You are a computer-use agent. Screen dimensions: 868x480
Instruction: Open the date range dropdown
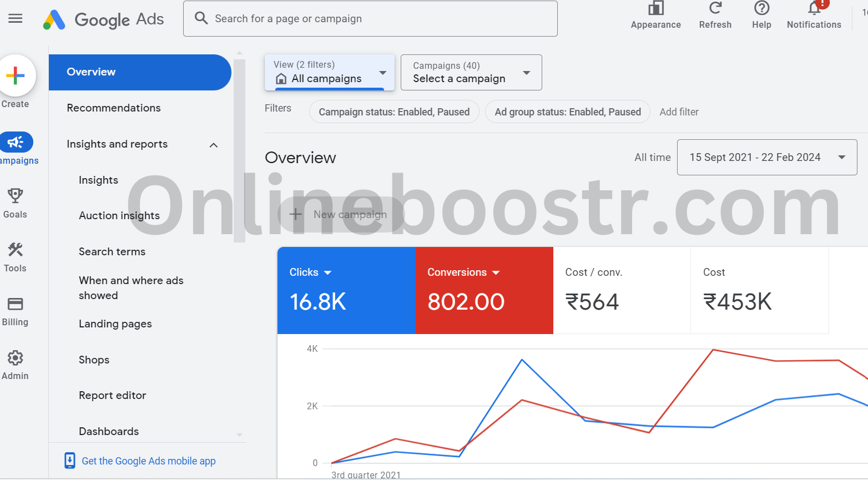click(766, 158)
